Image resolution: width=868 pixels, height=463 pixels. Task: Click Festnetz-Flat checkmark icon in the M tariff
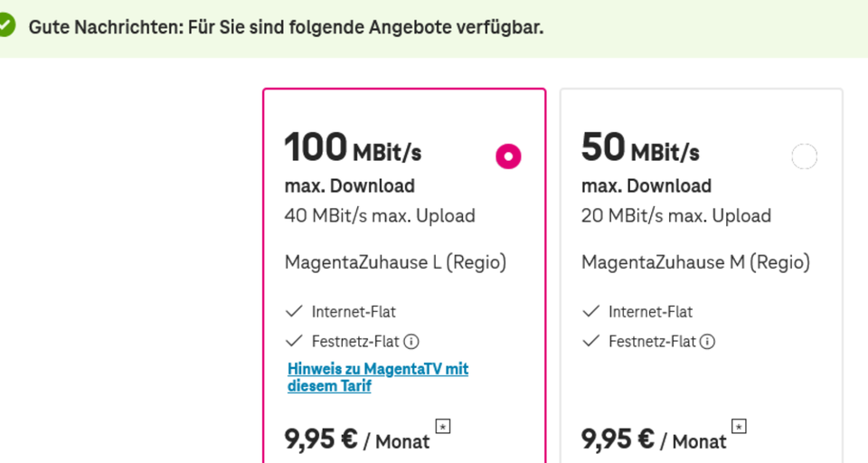pos(591,341)
